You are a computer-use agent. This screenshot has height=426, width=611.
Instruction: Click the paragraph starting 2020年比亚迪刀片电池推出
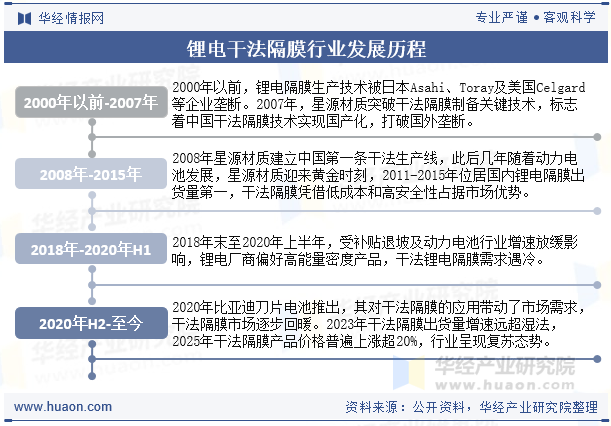coord(378,324)
